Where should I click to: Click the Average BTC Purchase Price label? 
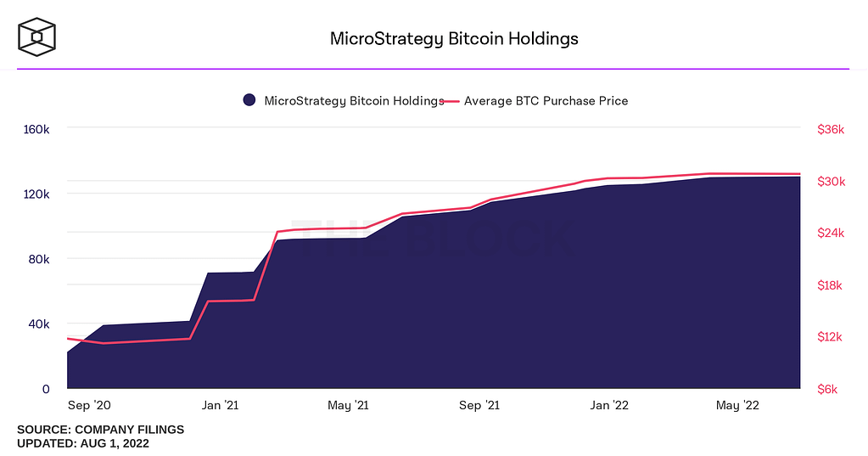point(546,100)
